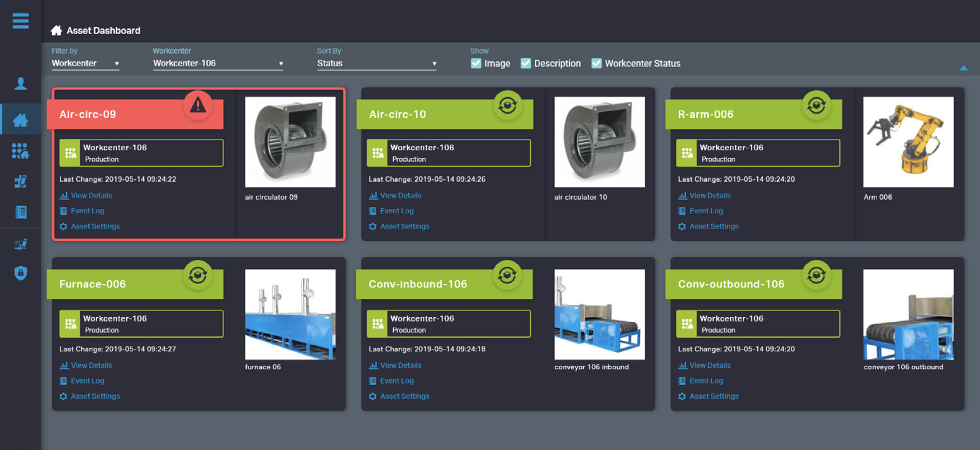The width and height of the screenshot is (980, 450).
Task: Open Event Log for Conv-outbound-106
Action: point(700,381)
